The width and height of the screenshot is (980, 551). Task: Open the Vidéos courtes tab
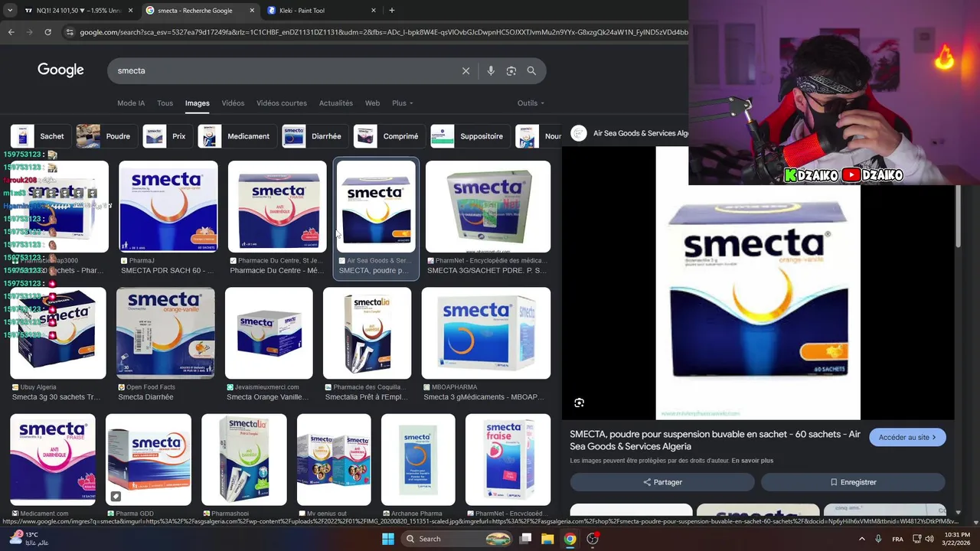tap(282, 103)
